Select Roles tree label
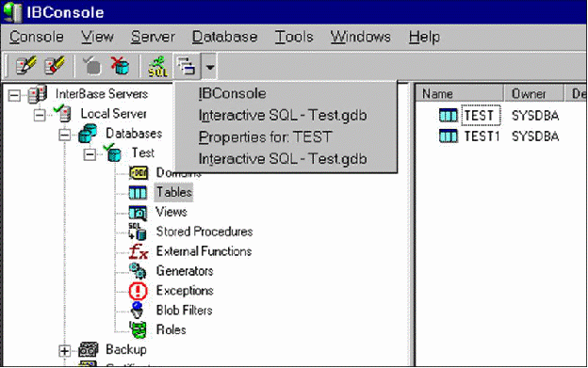The width and height of the screenshot is (588, 368). click(171, 329)
